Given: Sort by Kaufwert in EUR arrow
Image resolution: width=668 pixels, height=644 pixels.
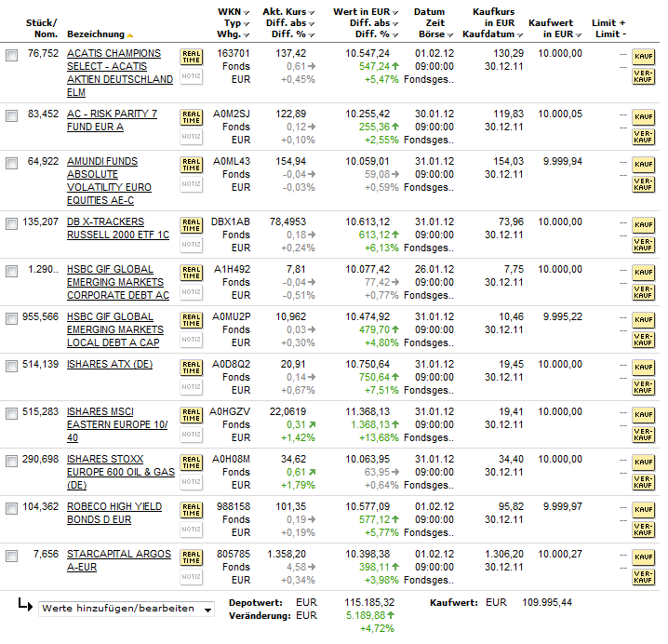Looking at the screenshot, I should pos(578,35).
